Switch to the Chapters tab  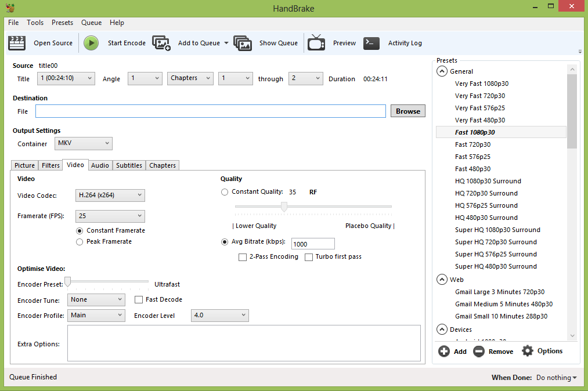(x=163, y=165)
